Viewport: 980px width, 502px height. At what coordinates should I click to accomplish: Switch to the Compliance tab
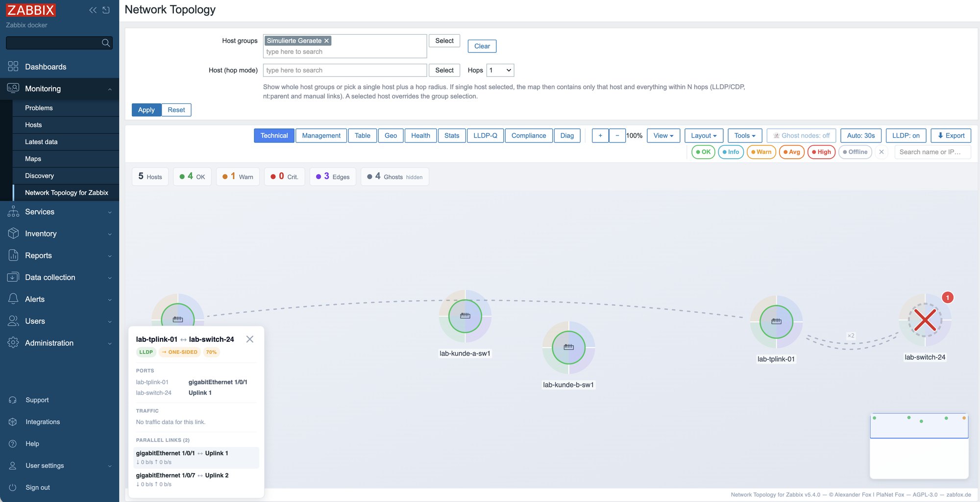pyautogui.click(x=529, y=136)
